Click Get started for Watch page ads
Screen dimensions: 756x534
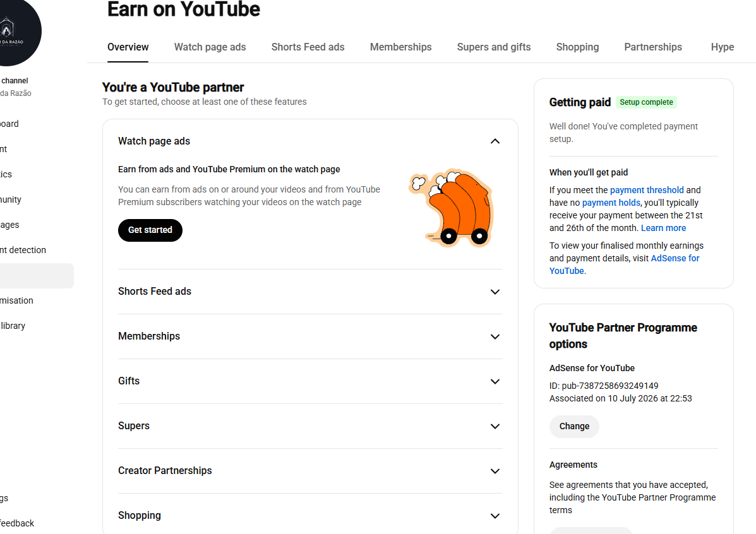[x=150, y=230]
